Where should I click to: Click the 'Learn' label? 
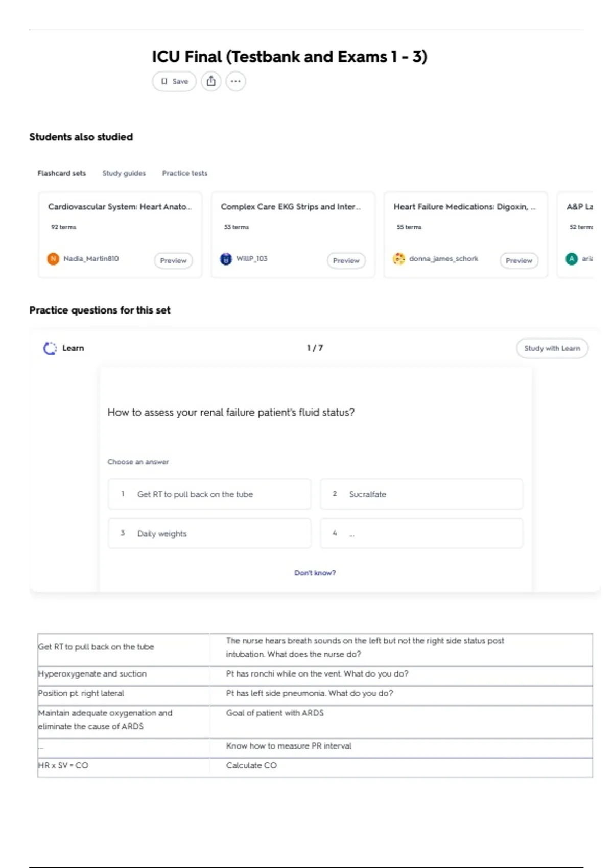73,348
